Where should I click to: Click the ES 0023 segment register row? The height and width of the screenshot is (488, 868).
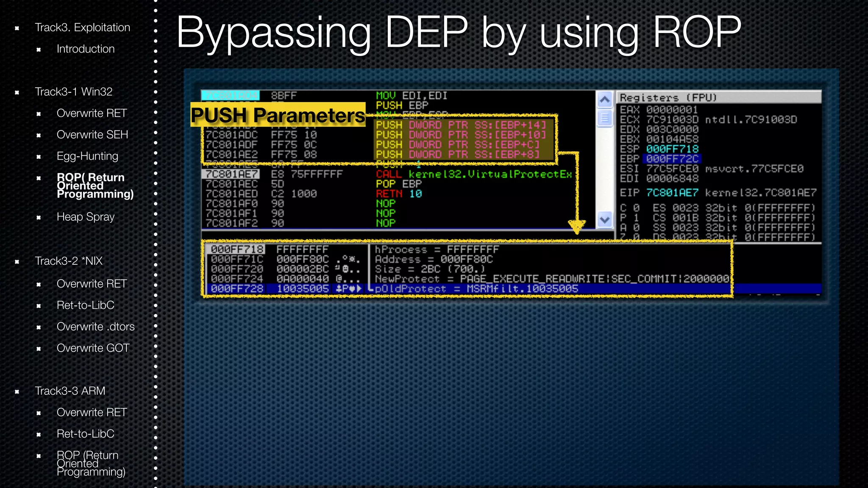pos(734,208)
